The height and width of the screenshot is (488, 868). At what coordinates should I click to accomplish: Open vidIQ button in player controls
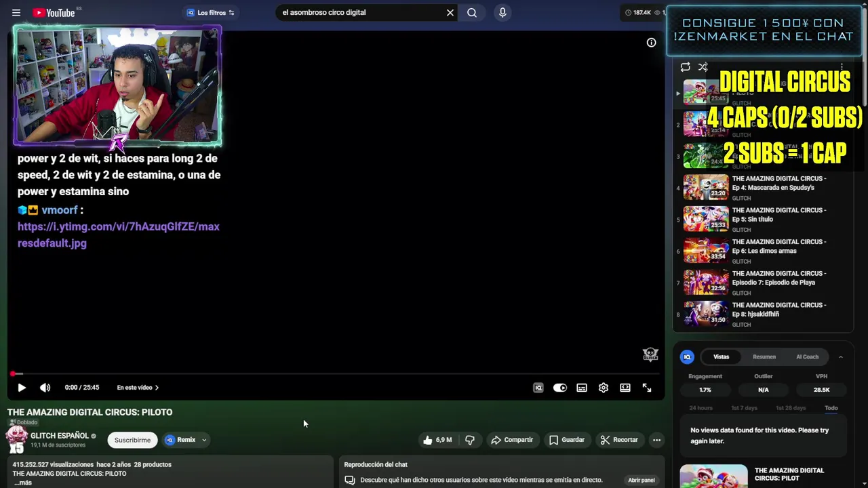[x=538, y=388]
